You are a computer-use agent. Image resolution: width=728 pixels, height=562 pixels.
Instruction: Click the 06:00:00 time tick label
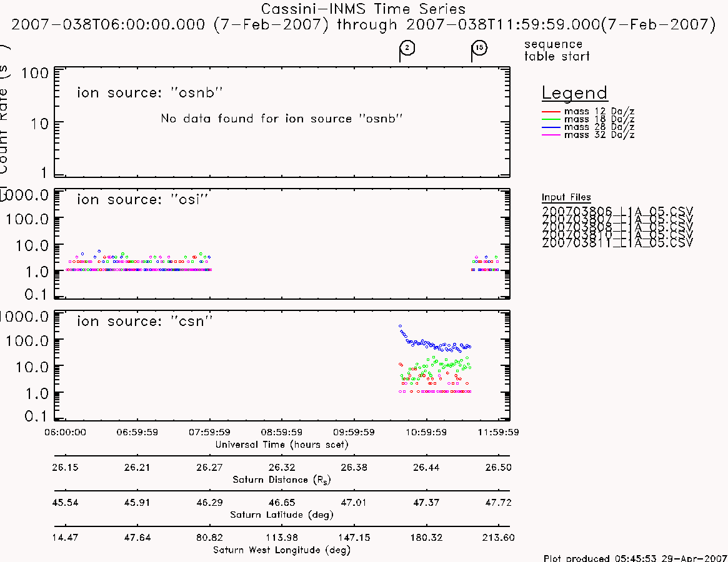(x=65, y=432)
